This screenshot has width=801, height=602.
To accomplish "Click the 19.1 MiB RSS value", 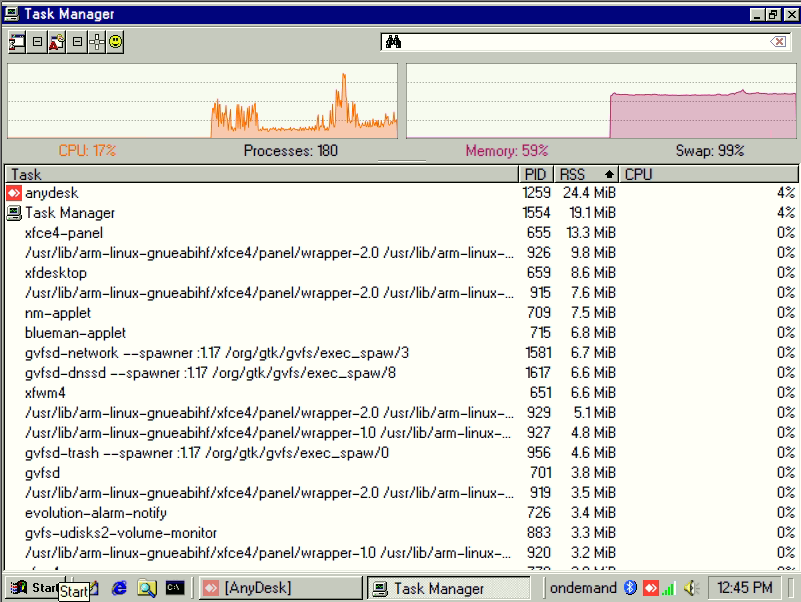I will click(593, 213).
